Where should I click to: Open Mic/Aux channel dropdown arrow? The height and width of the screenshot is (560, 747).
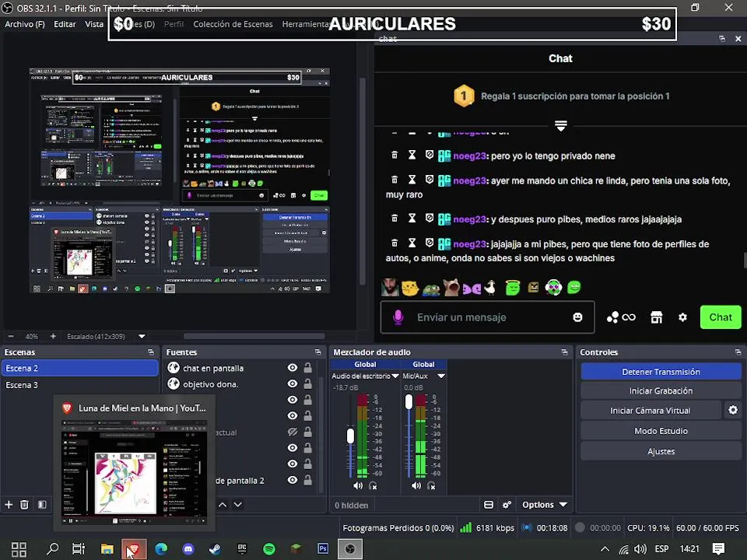[441, 376]
